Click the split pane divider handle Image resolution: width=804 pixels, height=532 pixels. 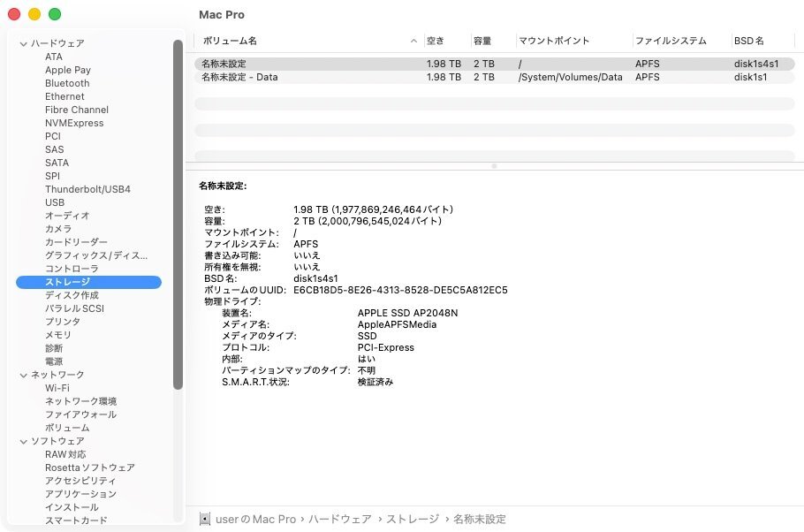(494, 166)
